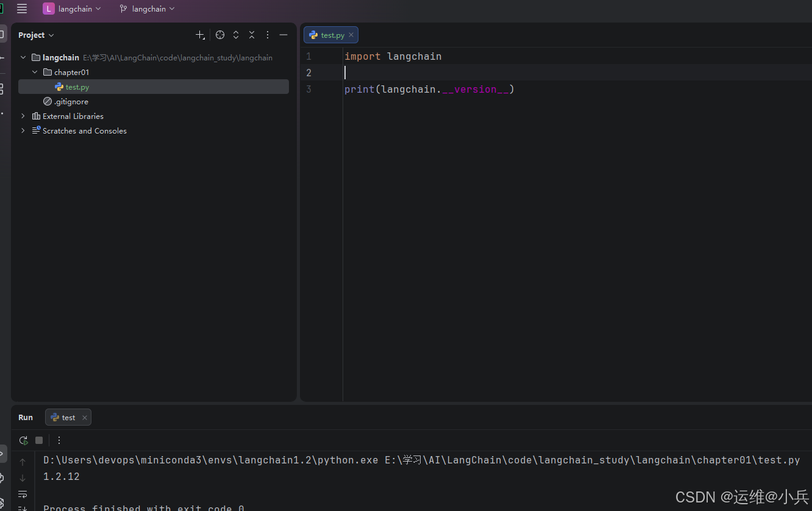Select Scratches and Consoles label
The height and width of the screenshot is (511, 812).
pyautogui.click(x=85, y=130)
